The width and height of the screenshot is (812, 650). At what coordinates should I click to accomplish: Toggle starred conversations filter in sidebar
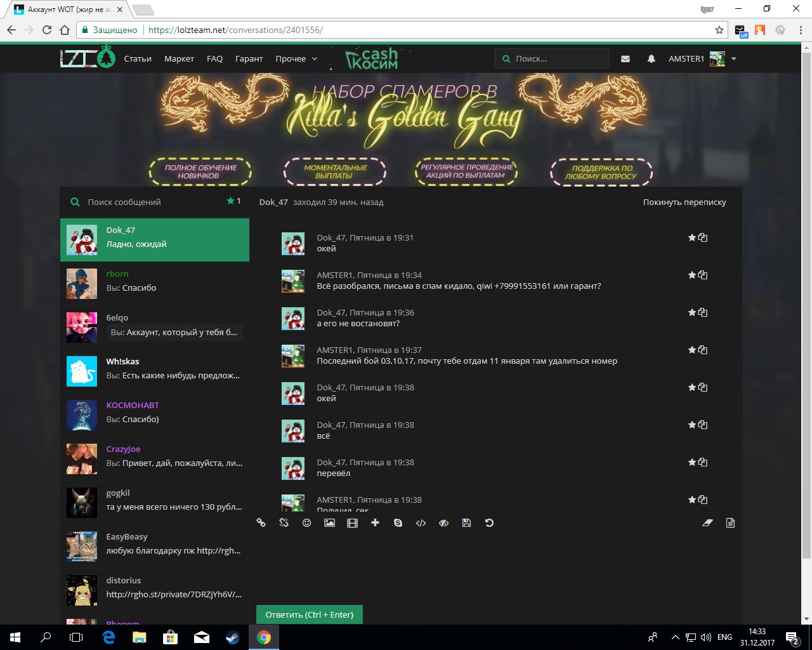233,201
